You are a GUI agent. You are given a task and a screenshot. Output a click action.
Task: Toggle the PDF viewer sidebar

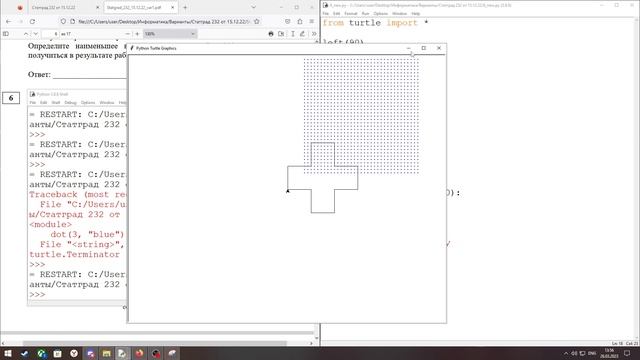click(x=6, y=34)
